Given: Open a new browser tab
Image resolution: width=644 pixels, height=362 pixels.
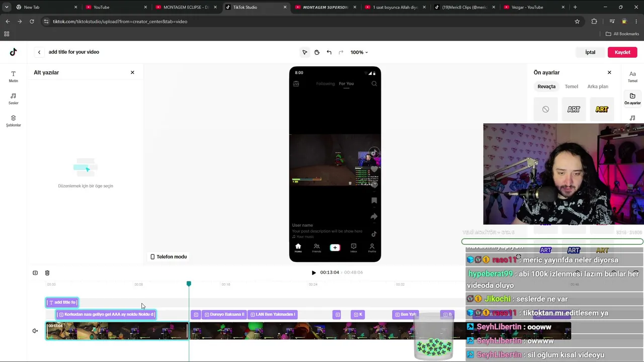Looking at the screenshot, I should click(x=575, y=7).
